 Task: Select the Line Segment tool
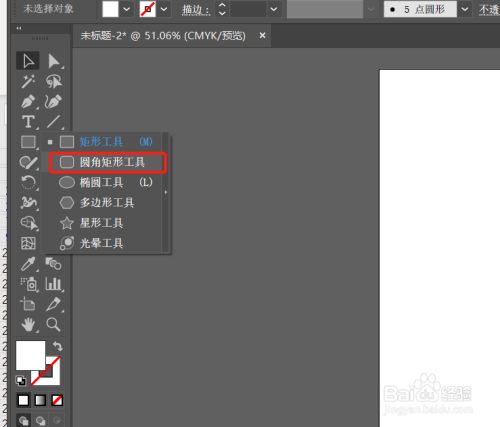(x=54, y=122)
